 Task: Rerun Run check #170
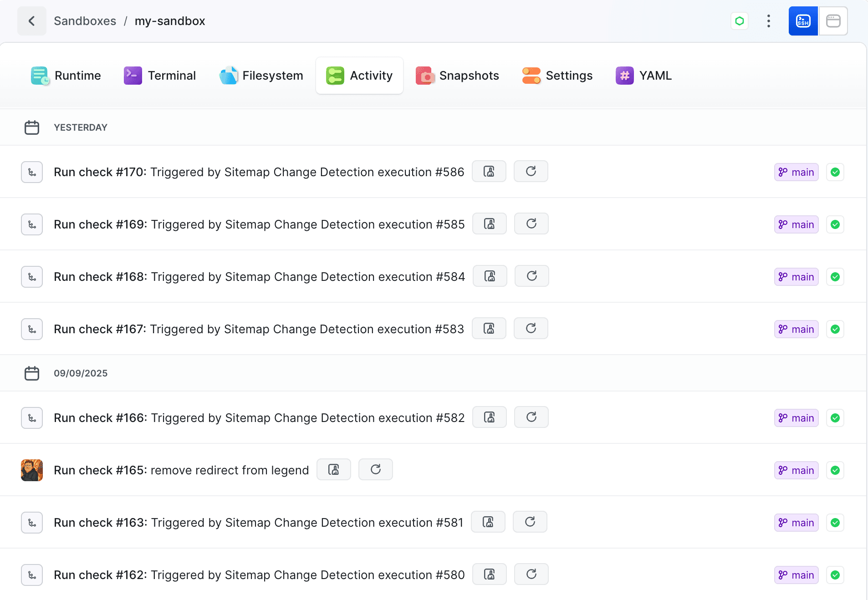(x=531, y=172)
